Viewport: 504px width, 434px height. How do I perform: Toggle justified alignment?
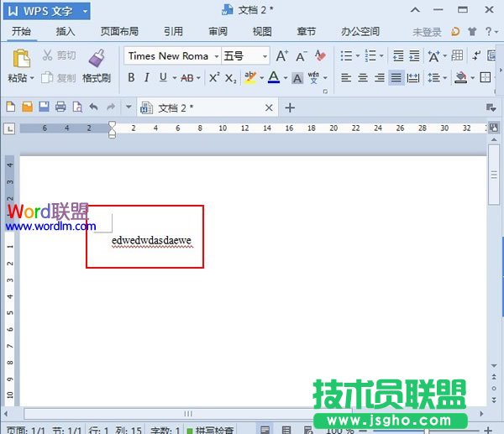[x=396, y=78]
